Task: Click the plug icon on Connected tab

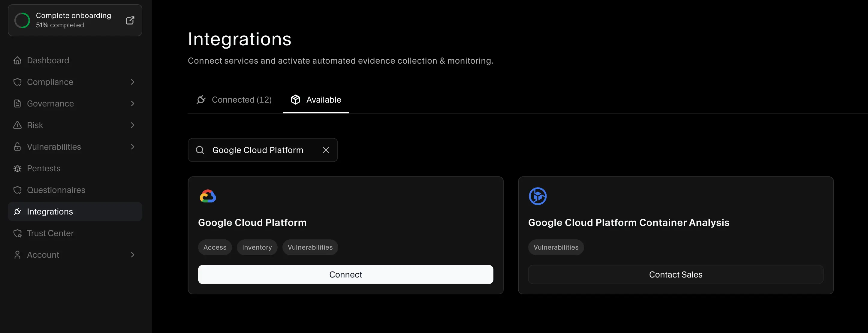Action: coord(201,100)
